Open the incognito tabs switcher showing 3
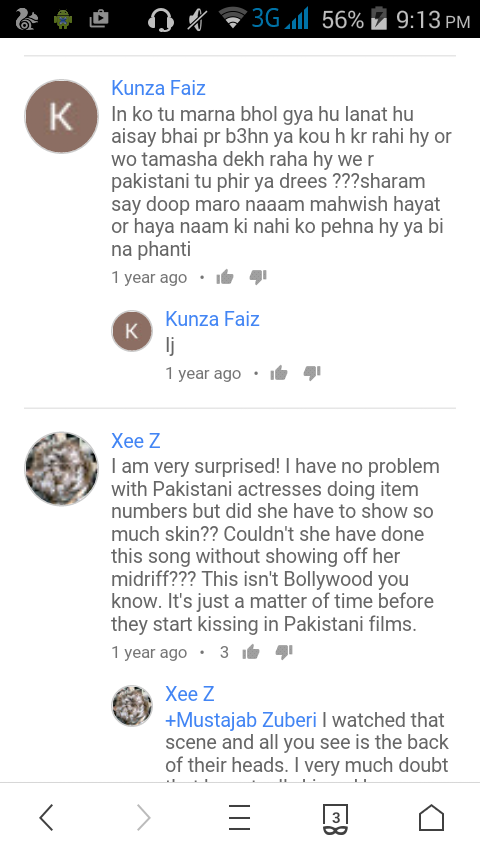Screen dimensions: 480x854 336,820
